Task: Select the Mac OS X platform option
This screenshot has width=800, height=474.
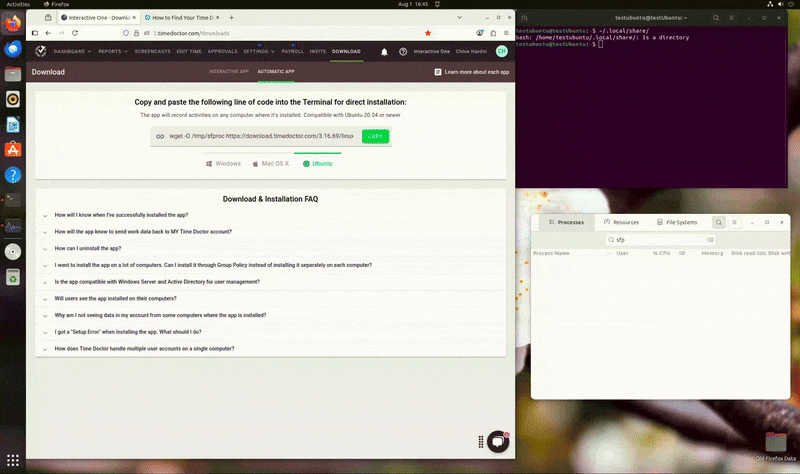Action: coord(270,164)
